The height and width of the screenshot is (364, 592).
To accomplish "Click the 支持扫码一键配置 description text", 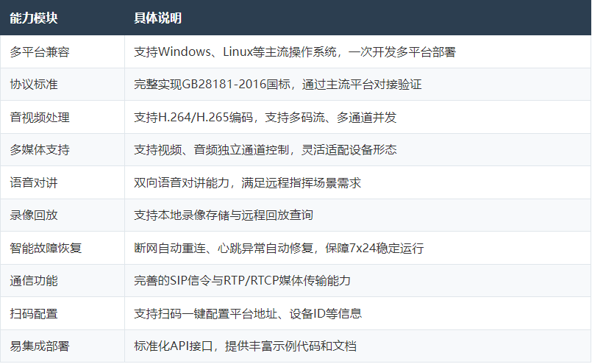I will [248, 314].
